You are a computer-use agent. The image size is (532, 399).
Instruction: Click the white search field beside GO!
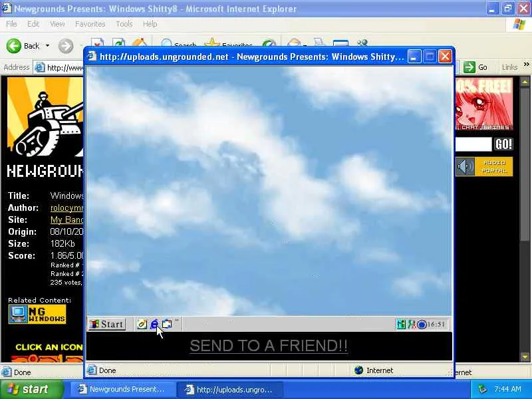pos(473,144)
